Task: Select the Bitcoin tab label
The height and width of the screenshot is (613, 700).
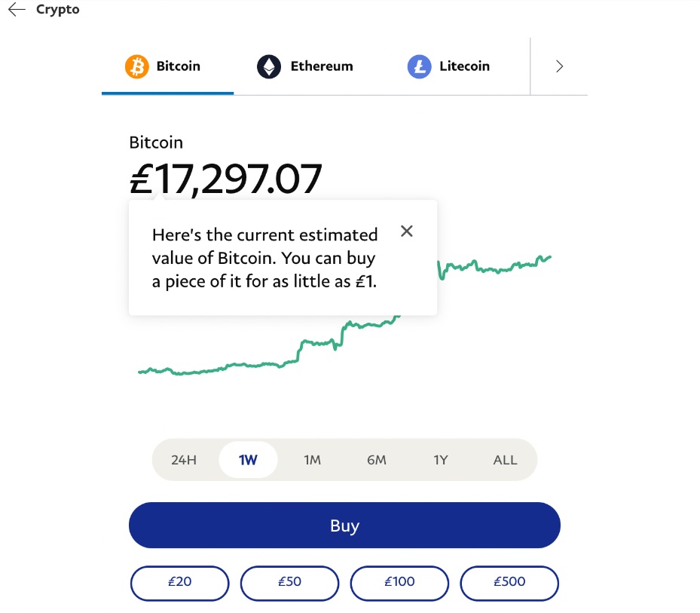Action: click(x=178, y=66)
